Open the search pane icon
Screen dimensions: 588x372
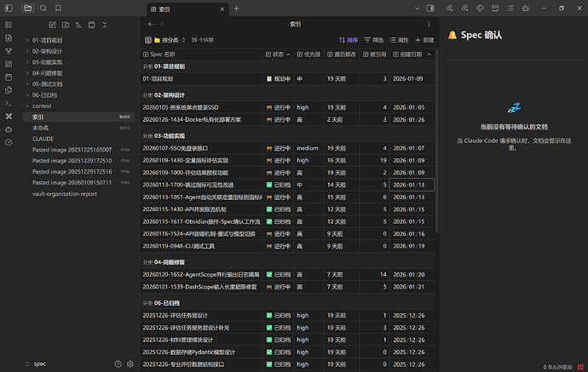pos(43,9)
